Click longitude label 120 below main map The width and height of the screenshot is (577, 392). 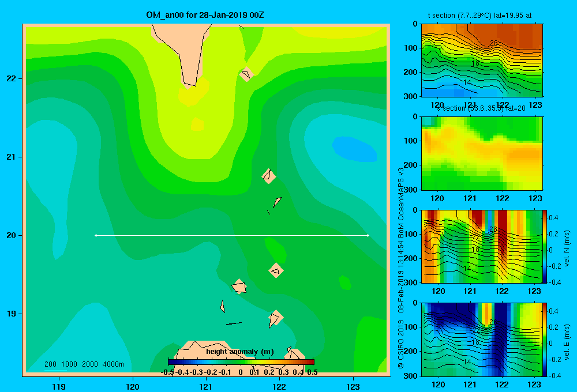click(133, 386)
